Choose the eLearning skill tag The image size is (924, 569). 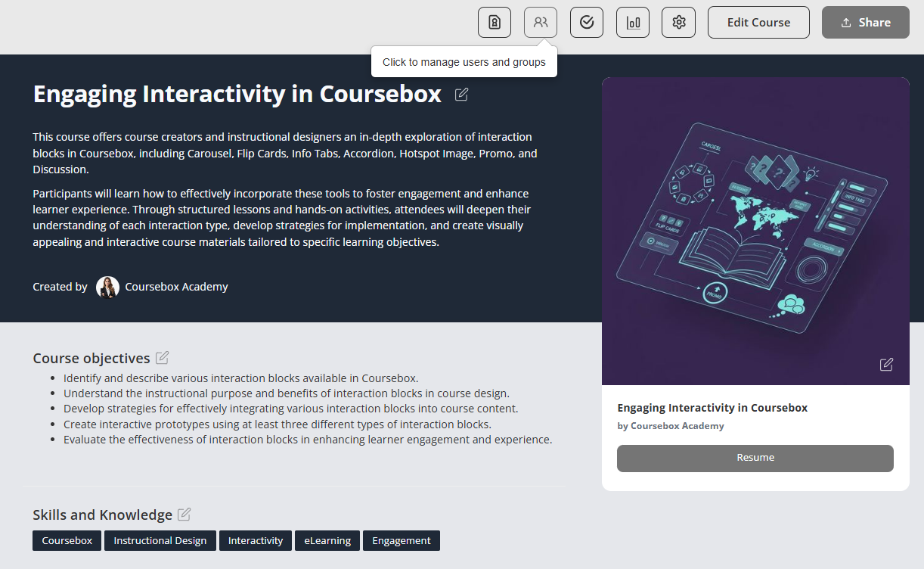coord(327,540)
